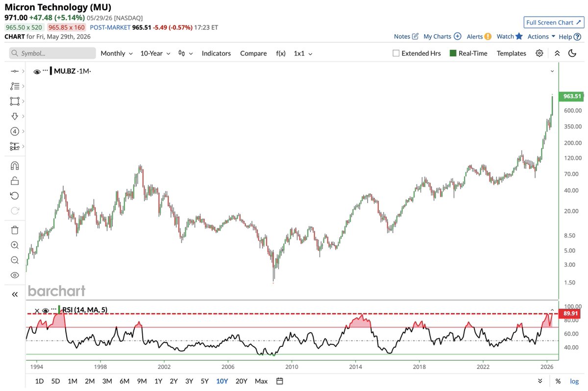The height and width of the screenshot is (391, 588).
Task: Open the Monthly frequency dropdown
Action: (117, 53)
